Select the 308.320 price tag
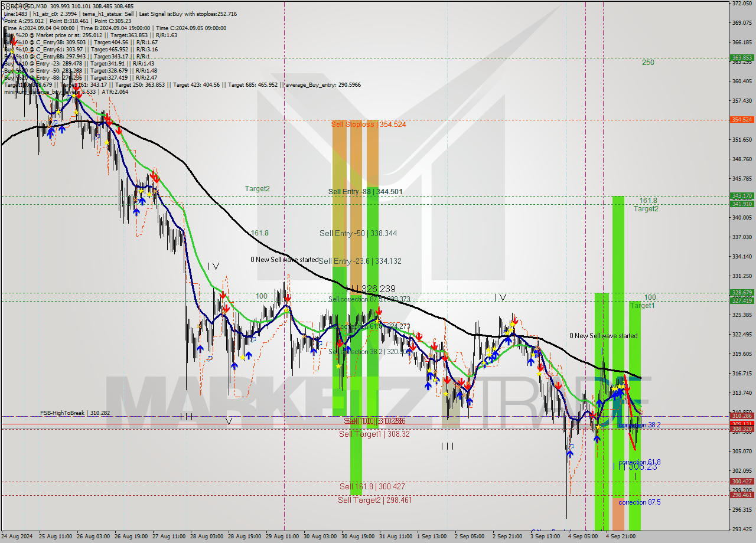This screenshot has width=756, height=543. click(742, 429)
